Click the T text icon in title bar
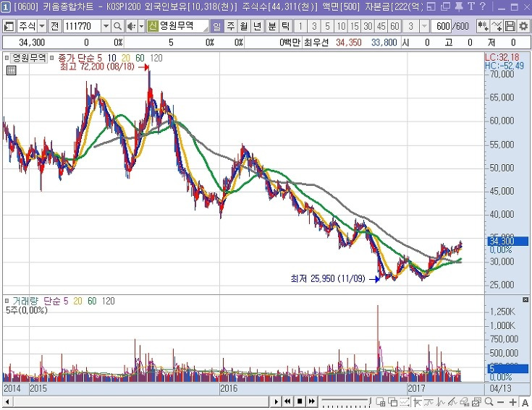532x410 pixels. [x=471, y=7]
